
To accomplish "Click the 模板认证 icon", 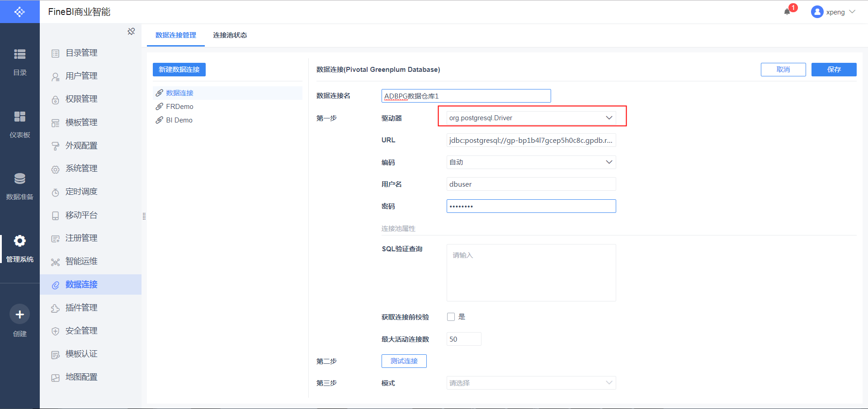I will pyautogui.click(x=55, y=355).
